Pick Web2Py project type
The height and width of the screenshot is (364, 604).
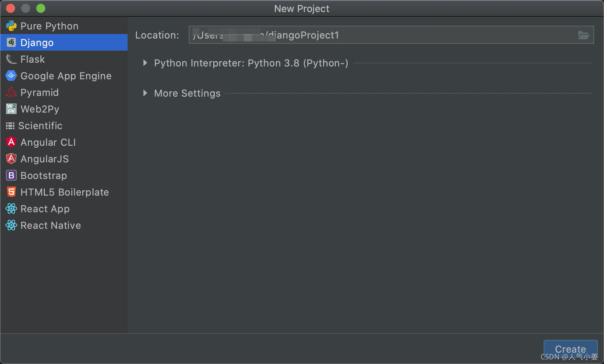click(x=64, y=109)
